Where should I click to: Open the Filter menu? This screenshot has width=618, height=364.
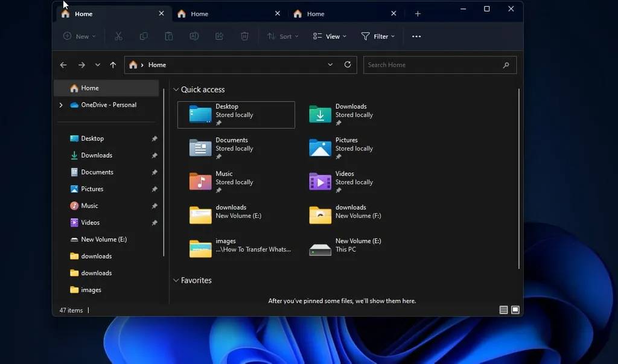[378, 36]
